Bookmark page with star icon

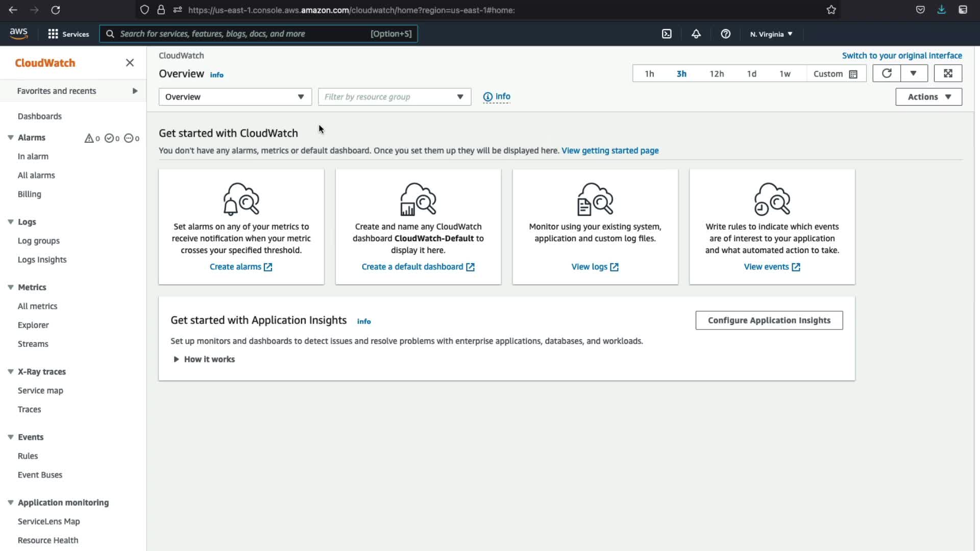[831, 10]
